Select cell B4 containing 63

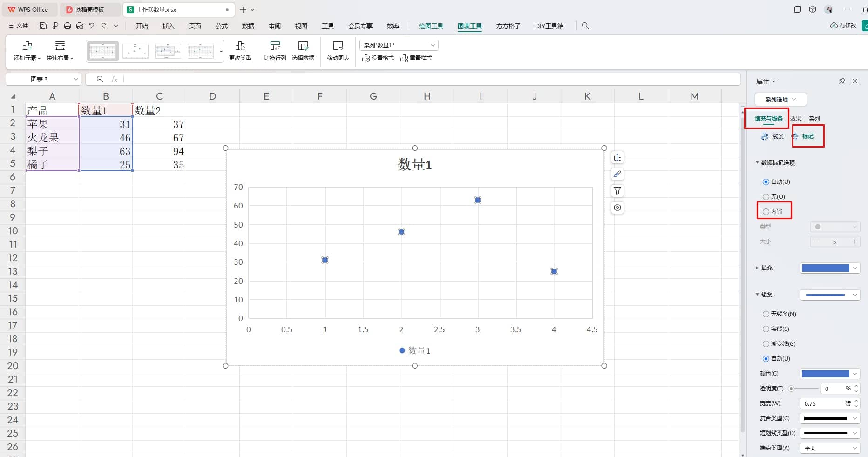click(106, 151)
